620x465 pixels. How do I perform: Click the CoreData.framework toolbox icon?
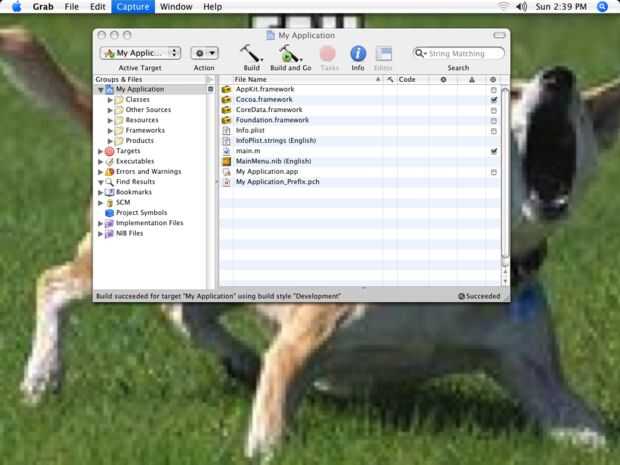(226, 110)
